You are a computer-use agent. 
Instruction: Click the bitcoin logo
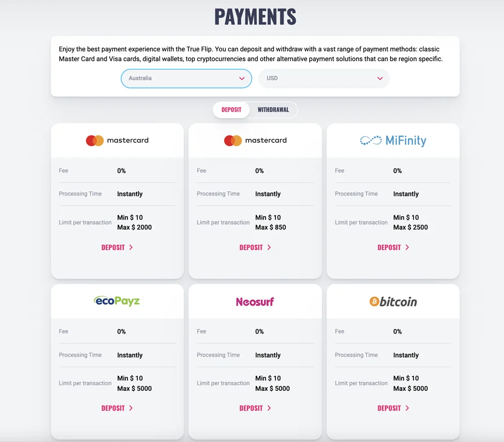(x=393, y=301)
